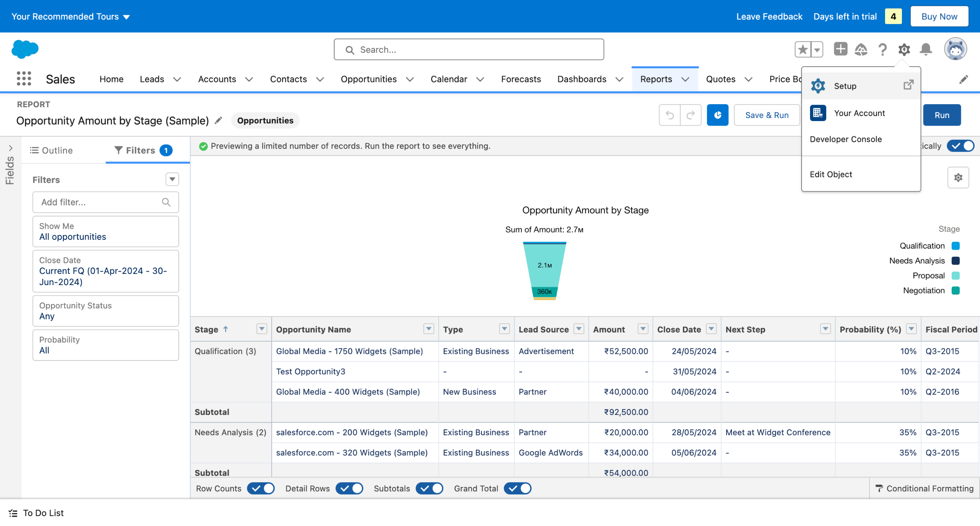The height and width of the screenshot is (526, 980).
Task: Click the To Do List icon
Action: pyautogui.click(x=13, y=513)
